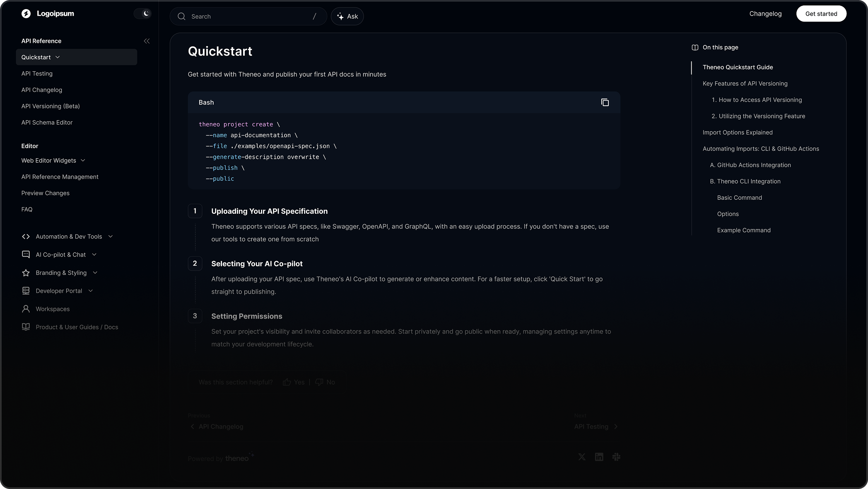The image size is (868, 489).
Task: Jump to Theneo CLI Integration section
Action: 745,182
